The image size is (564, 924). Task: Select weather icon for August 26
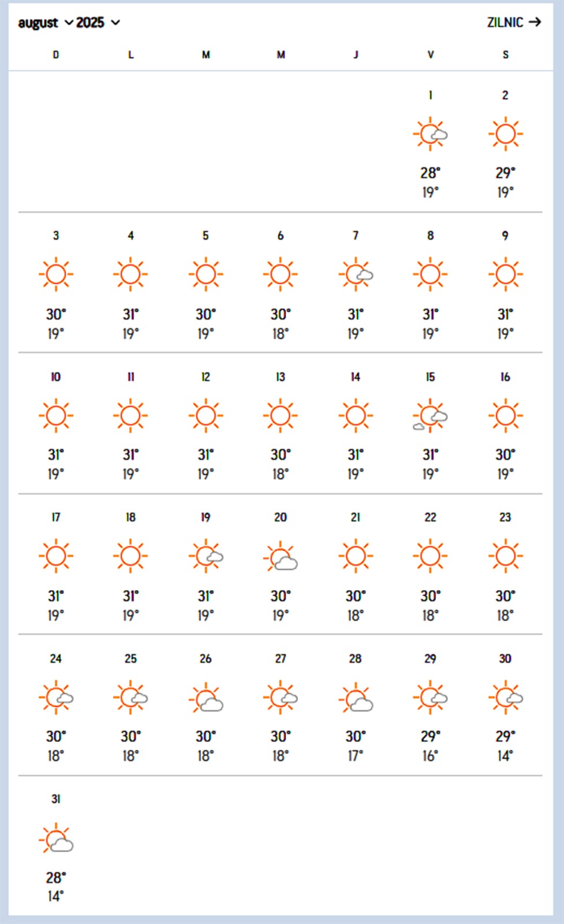tap(206, 698)
